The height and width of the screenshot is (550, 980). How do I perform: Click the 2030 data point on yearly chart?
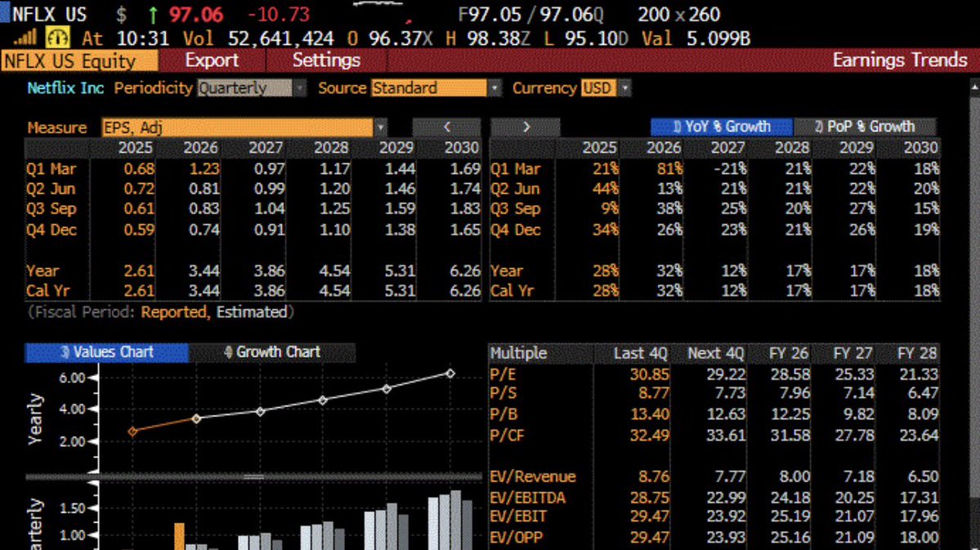point(450,373)
